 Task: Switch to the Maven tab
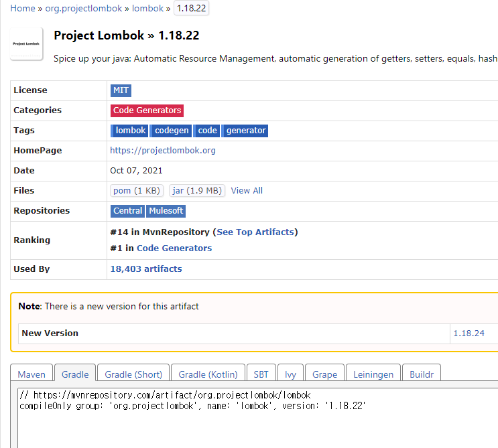[x=32, y=374]
